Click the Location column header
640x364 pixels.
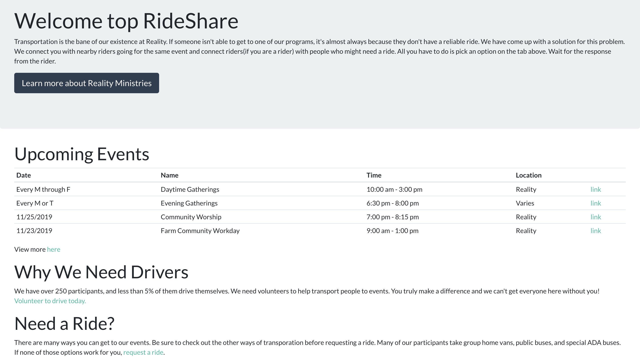[x=528, y=175]
